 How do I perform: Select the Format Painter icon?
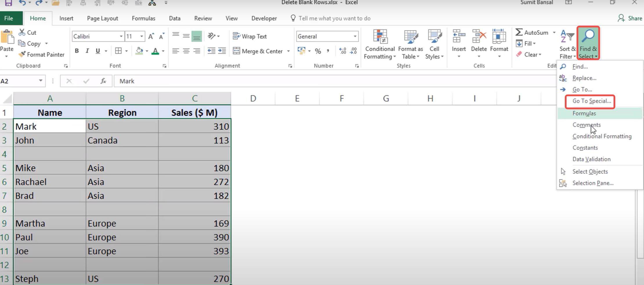[42, 55]
